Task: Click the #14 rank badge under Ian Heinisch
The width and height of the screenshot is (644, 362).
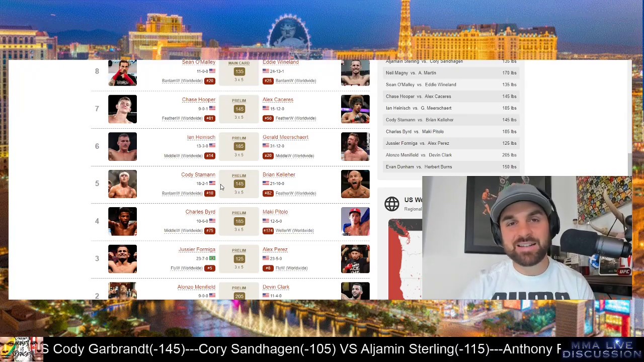Action: (x=210, y=156)
